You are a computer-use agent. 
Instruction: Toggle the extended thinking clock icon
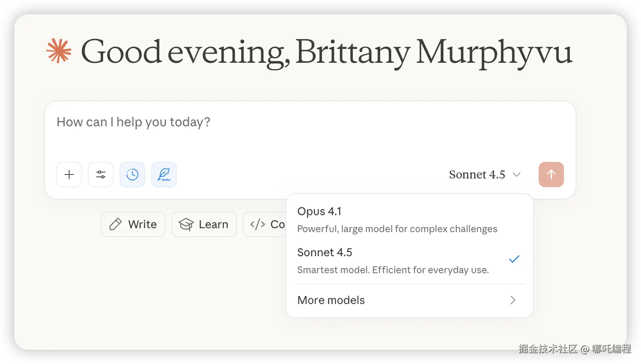(132, 174)
